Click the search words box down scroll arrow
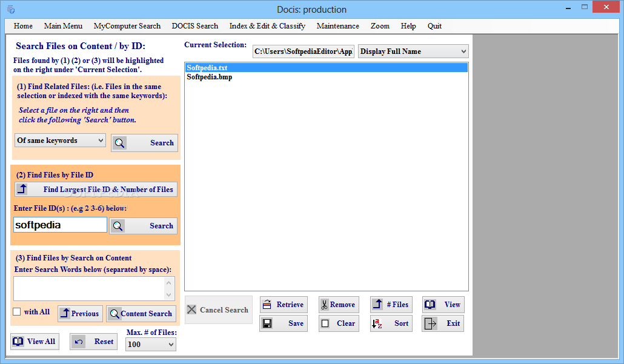The width and height of the screenshot is (624, 364). (x=169, y=295)
